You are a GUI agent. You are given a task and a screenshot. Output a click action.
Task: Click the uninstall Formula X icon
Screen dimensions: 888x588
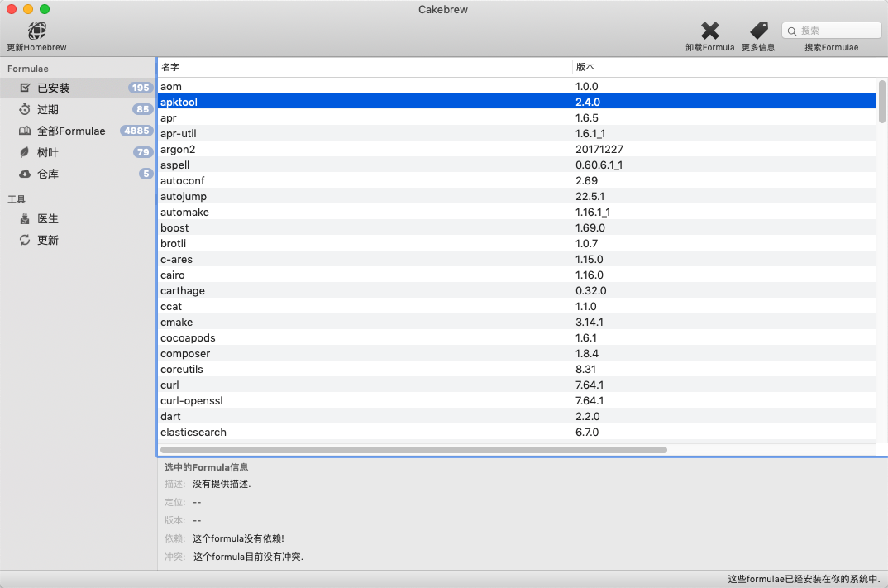tap(709, 31)
